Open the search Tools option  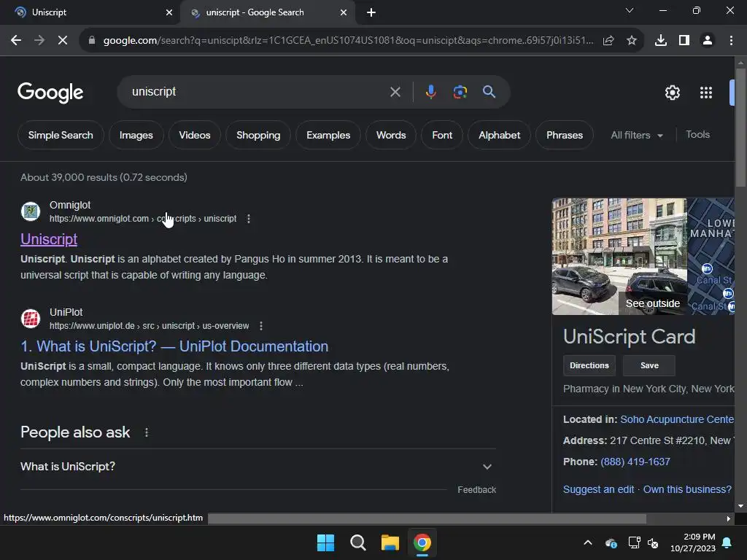[697, 135]
